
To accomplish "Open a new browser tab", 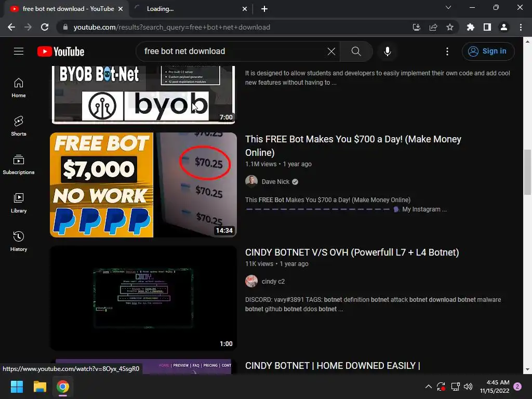I will 264,9.
